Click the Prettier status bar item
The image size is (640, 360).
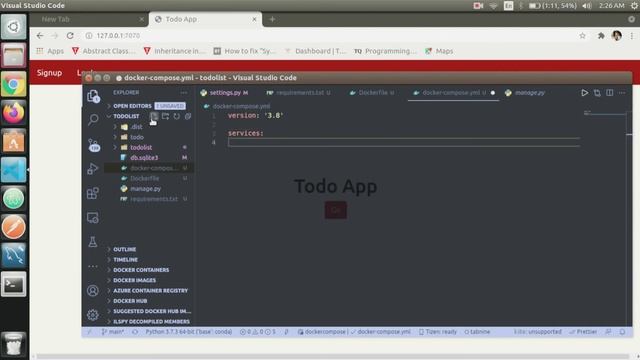(583, 332)
